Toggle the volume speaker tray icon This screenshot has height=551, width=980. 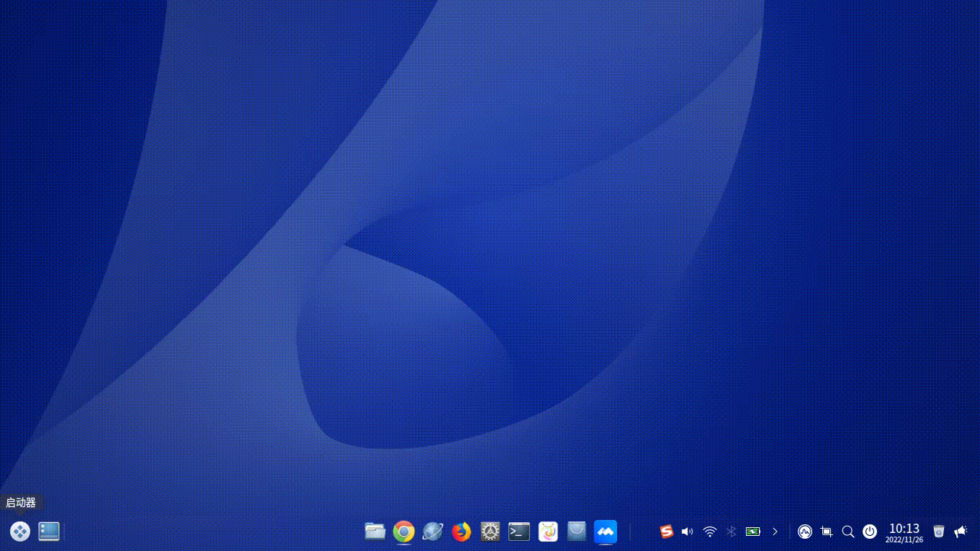687,532
